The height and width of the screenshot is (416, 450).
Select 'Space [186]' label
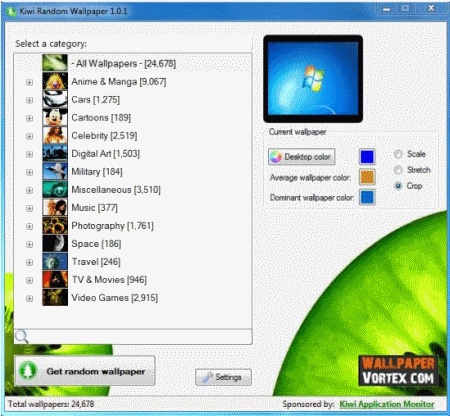click(96, 244)
